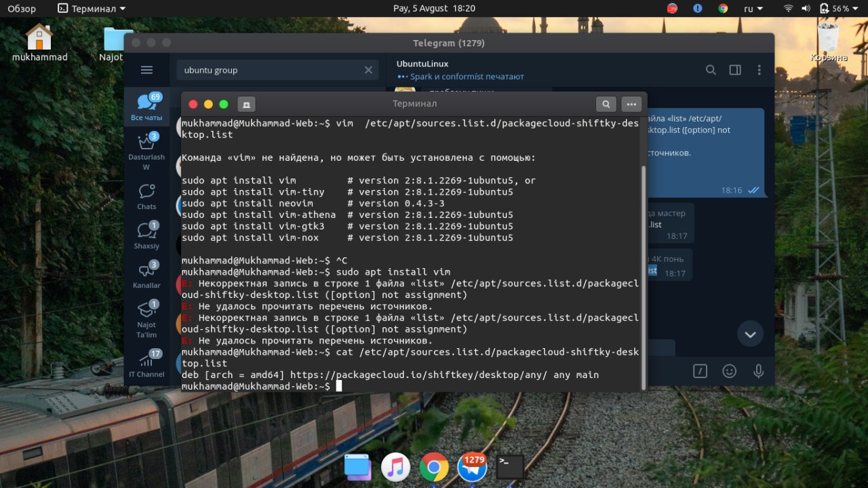Image resolution: width=868 pixels, height=488 pixels.
Task: Open bot commands slash icon
Action: tap(700, 371)
